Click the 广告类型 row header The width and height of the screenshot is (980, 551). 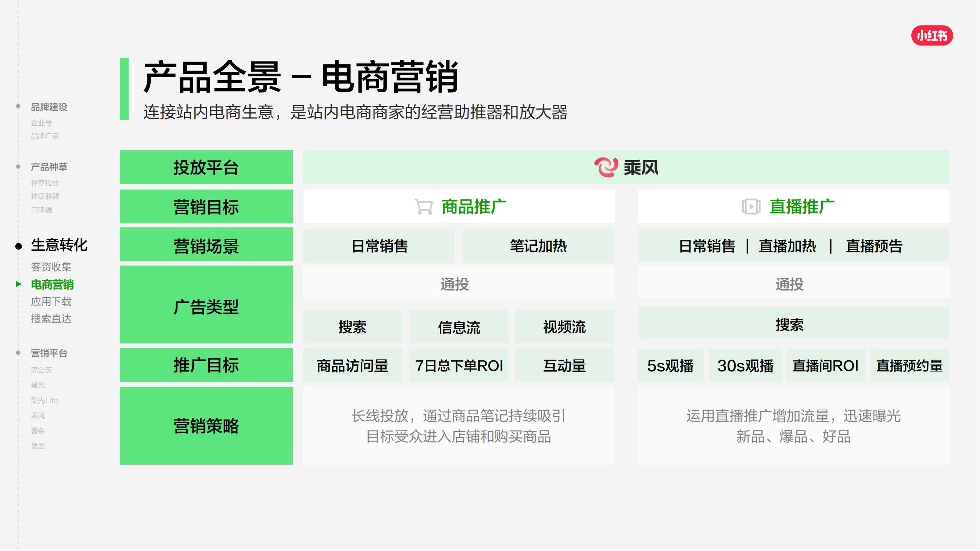(x=206, y=305)
